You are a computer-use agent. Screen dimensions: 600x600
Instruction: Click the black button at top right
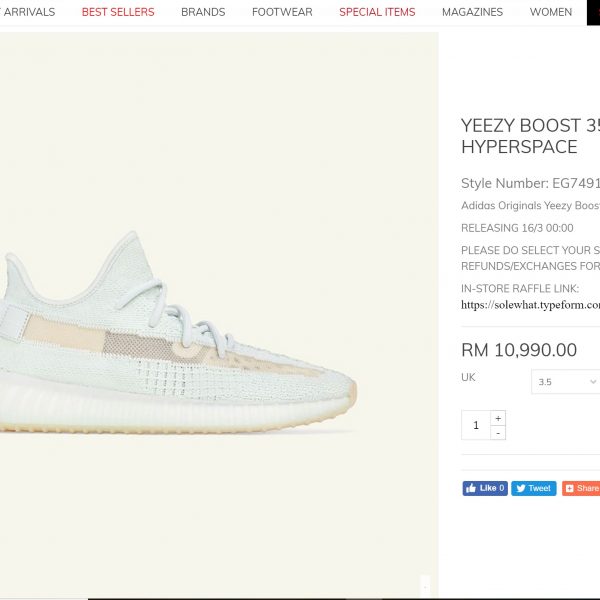[593, 13]
